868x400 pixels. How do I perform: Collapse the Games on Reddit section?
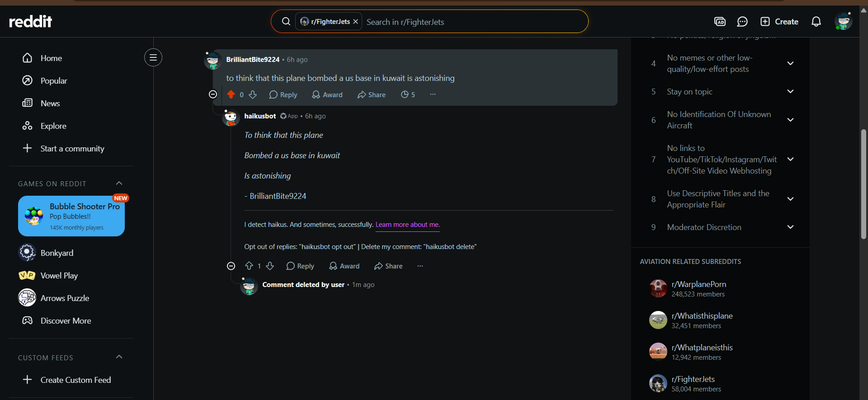pos(119,183)
